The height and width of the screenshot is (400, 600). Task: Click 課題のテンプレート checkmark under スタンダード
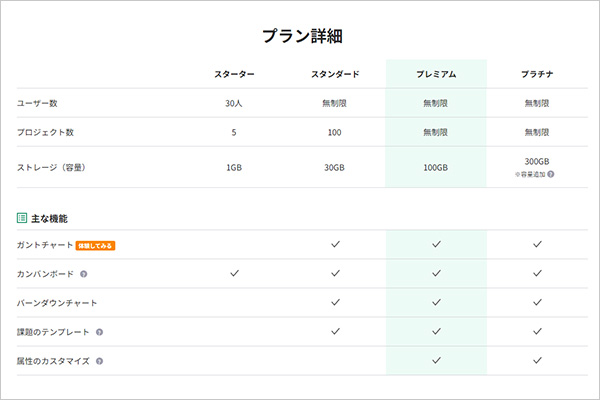click(x=336, y=331)
